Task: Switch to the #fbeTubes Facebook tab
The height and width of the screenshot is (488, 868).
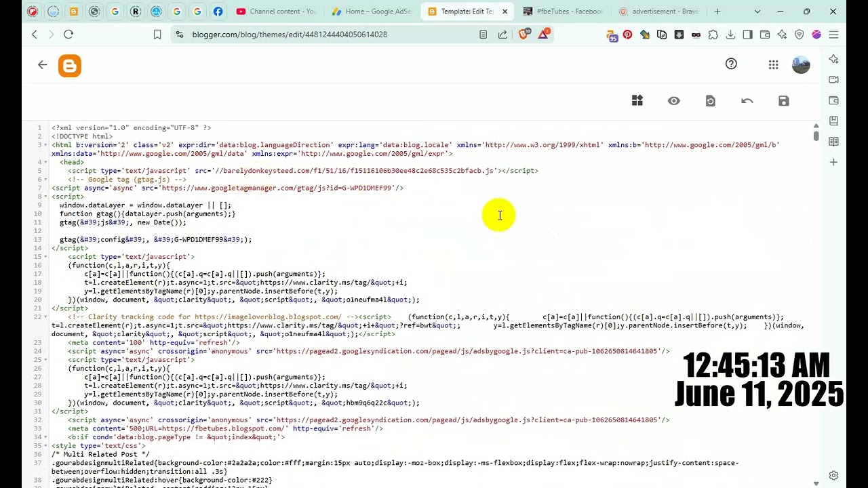Action: (563, 12)
